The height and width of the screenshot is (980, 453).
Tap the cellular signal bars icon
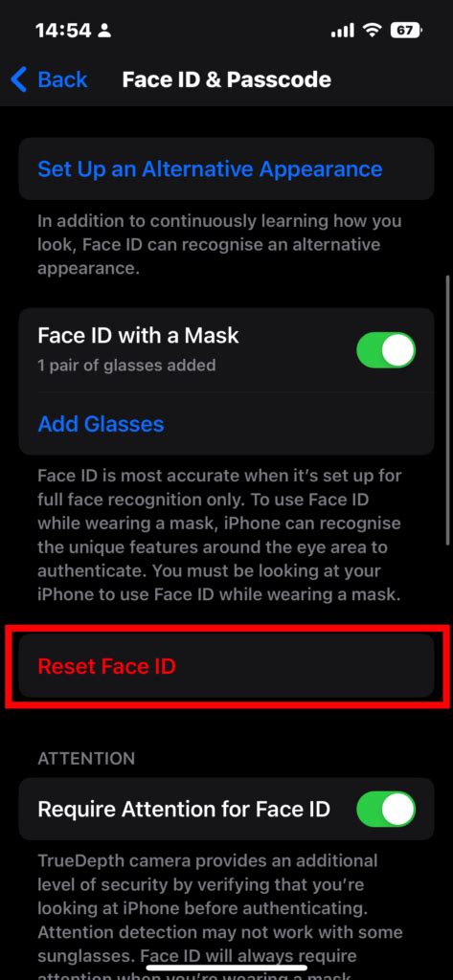[341, 30]
